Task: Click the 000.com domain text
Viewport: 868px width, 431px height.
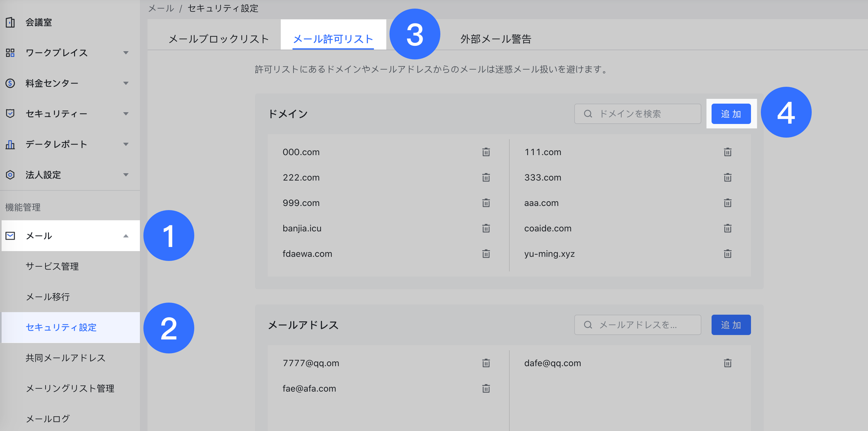Action: [301, 152]
